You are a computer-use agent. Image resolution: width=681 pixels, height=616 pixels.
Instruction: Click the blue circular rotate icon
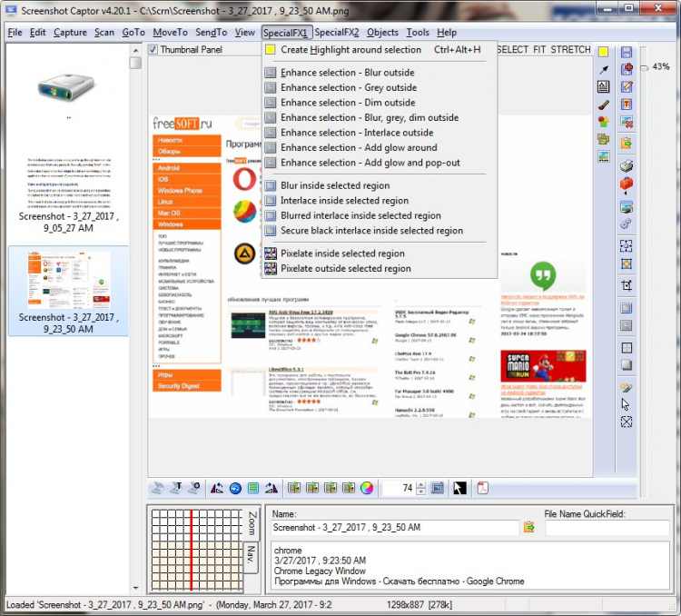pyautogui.click(x=235, y=488)
